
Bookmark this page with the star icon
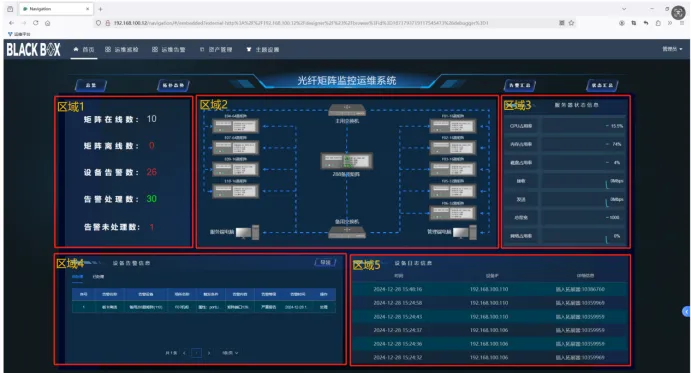point(571,23)
